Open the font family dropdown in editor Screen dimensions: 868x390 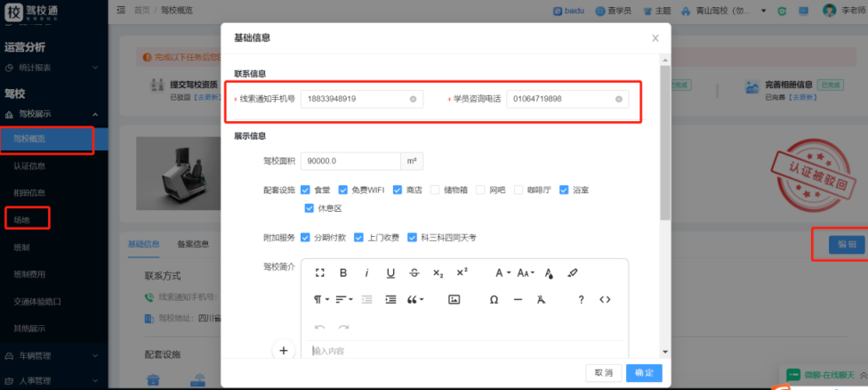click(x=502, y=272)
